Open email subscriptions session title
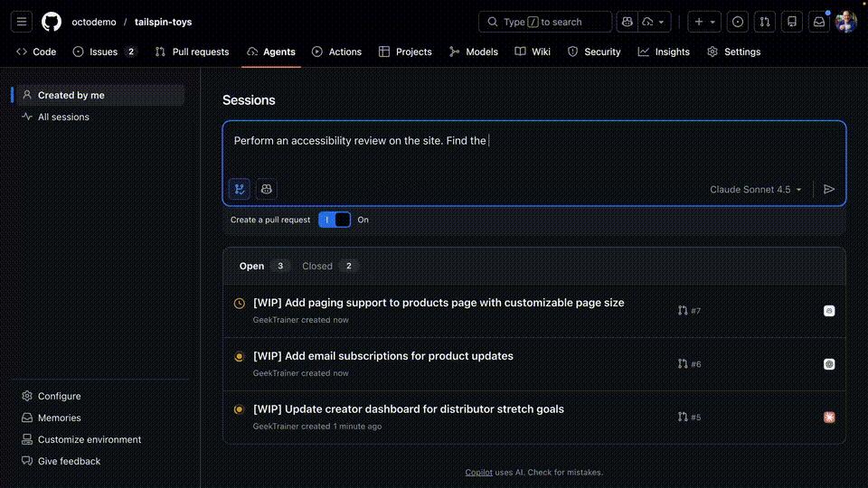This screenshot has width=868, height=488. click(383, 356)
